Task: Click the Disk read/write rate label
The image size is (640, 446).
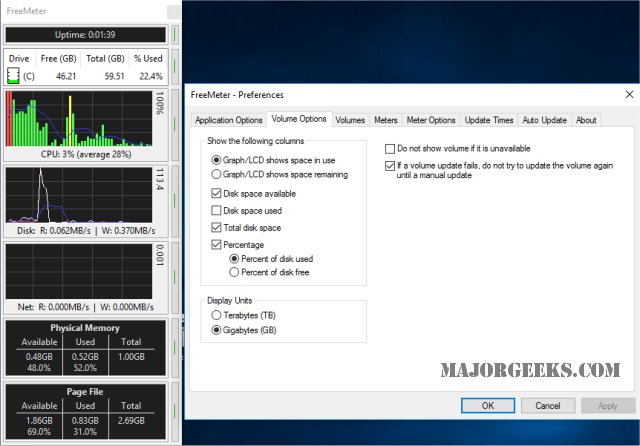Action: [86, 231]
